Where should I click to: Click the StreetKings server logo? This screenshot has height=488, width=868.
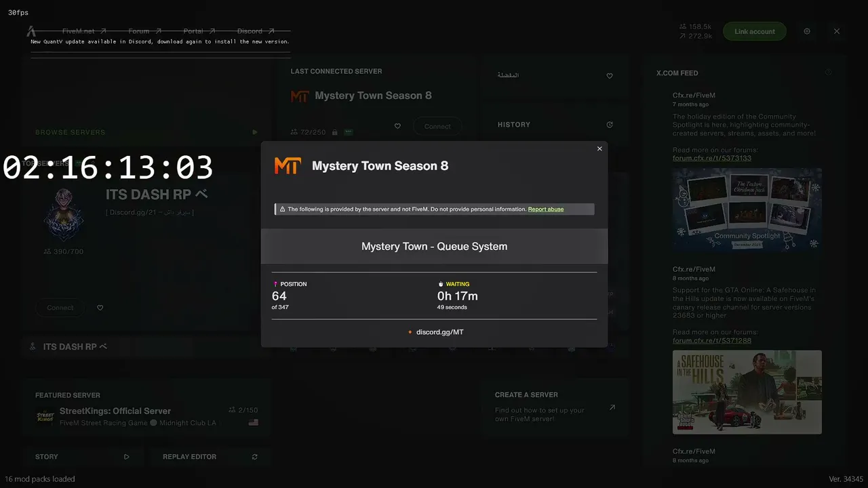coord(45,416)
